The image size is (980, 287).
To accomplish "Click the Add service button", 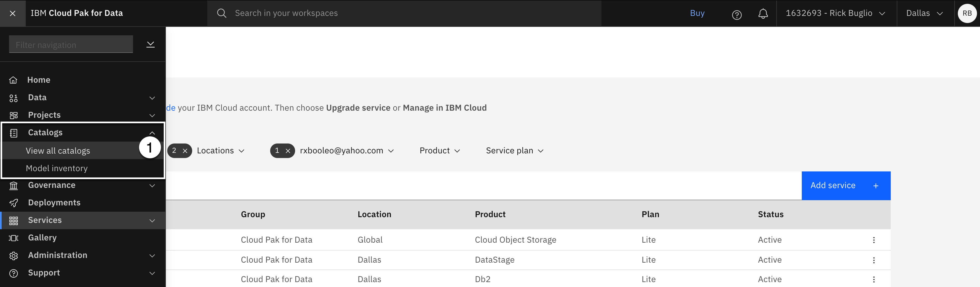I will click(x=846, y=185).
